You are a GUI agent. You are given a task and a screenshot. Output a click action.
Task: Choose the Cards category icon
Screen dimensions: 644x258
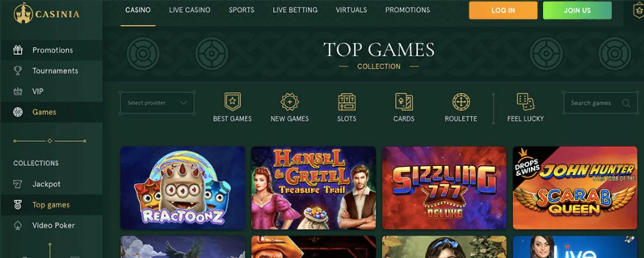click(x=404, y=102)
